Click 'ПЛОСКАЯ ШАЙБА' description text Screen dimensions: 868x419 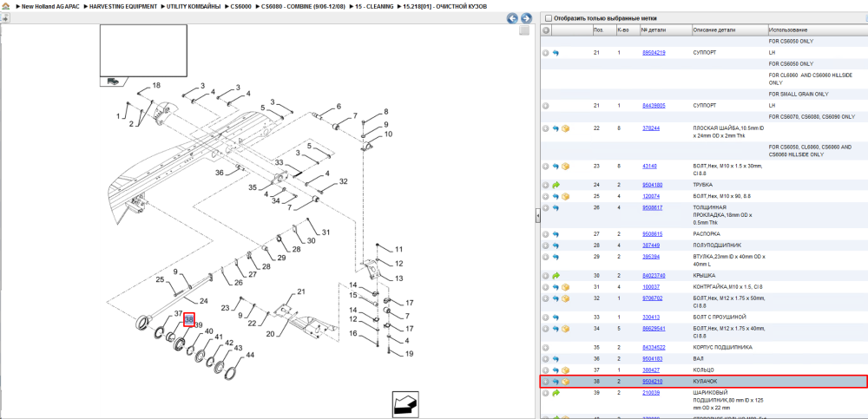click(729, 131)
